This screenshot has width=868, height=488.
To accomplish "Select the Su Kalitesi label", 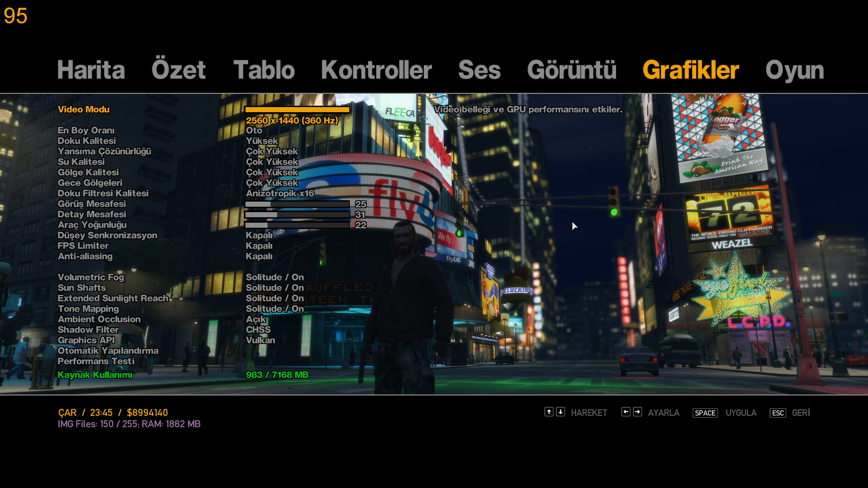I will point(81,162).
